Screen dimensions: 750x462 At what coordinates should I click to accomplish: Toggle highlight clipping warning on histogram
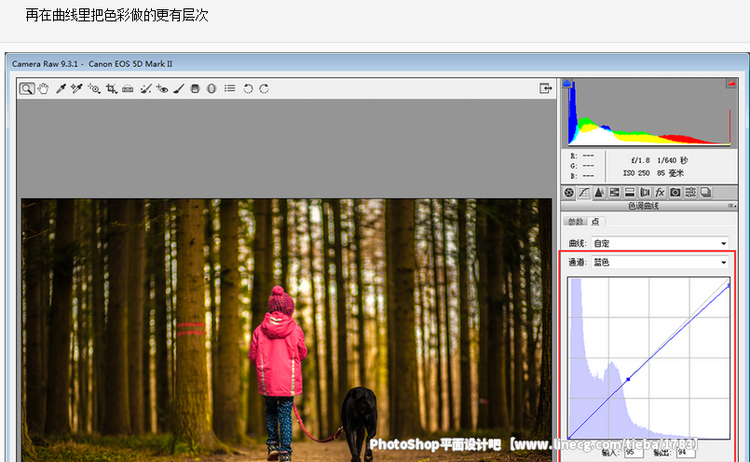(x=732, y=83)
